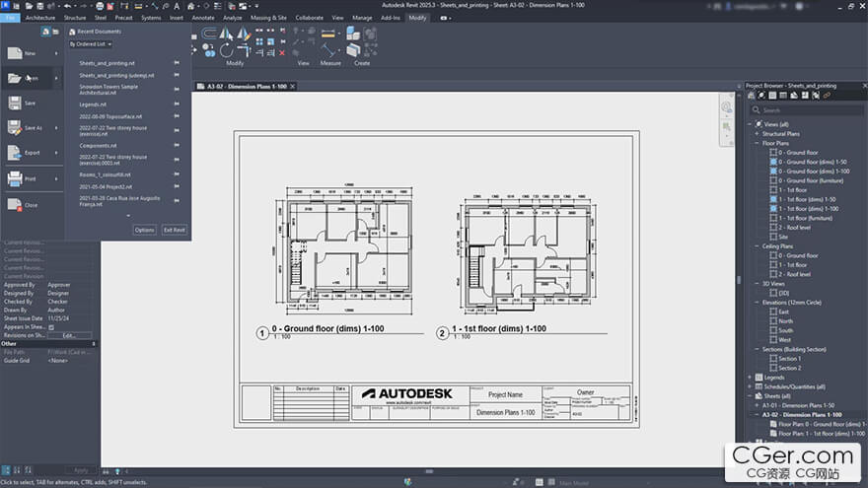Expand the New submenu arrow
868x488 pixels.
coord(56,53)
